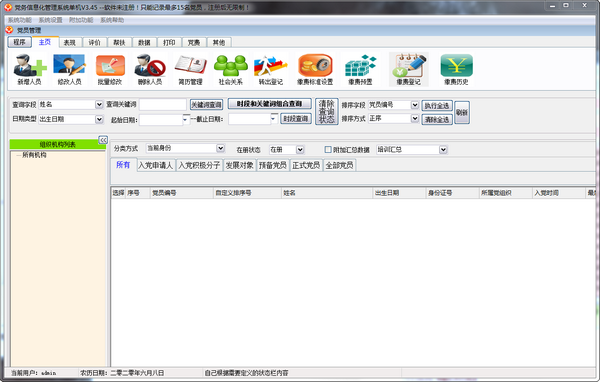
Task: Click the 出生日期 column header
Action: 399,193
